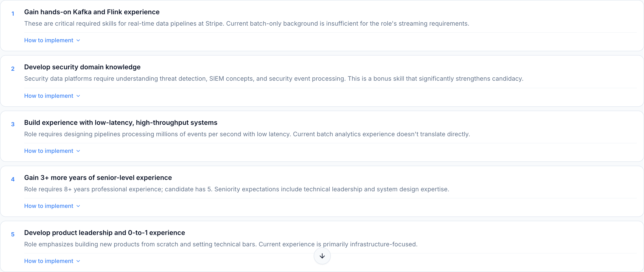Open How to implement for senior-level experience
644x272 pixels.
[49, 206]
